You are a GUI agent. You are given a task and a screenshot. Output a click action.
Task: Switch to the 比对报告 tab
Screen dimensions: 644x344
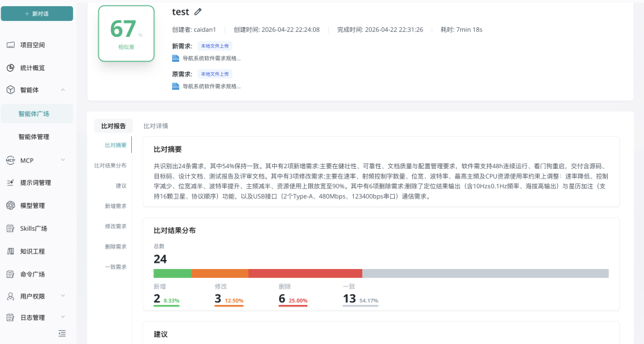pyautogui.click(x=113, y=126)
